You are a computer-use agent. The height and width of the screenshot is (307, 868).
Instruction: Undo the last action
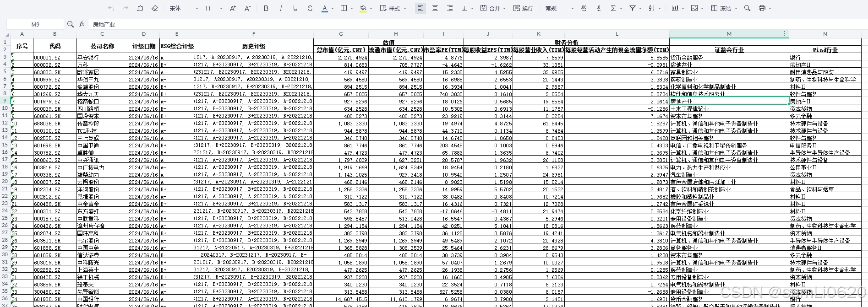click(111, 8)
